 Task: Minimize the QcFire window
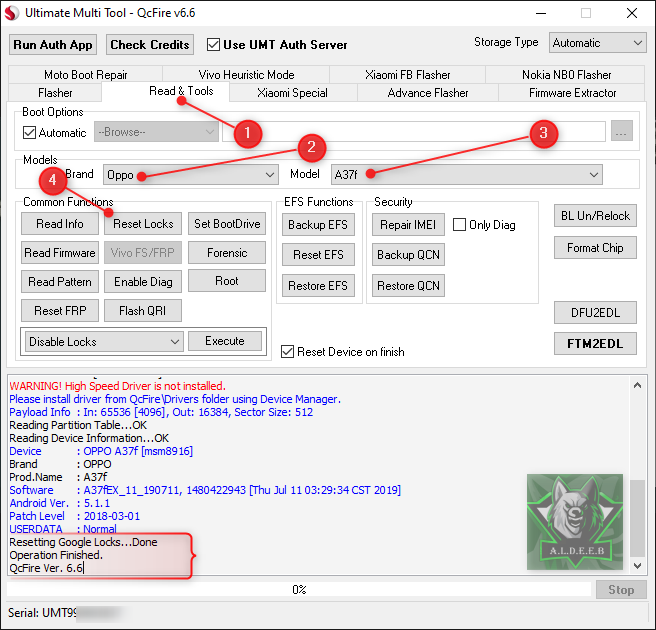click(541, 13)
